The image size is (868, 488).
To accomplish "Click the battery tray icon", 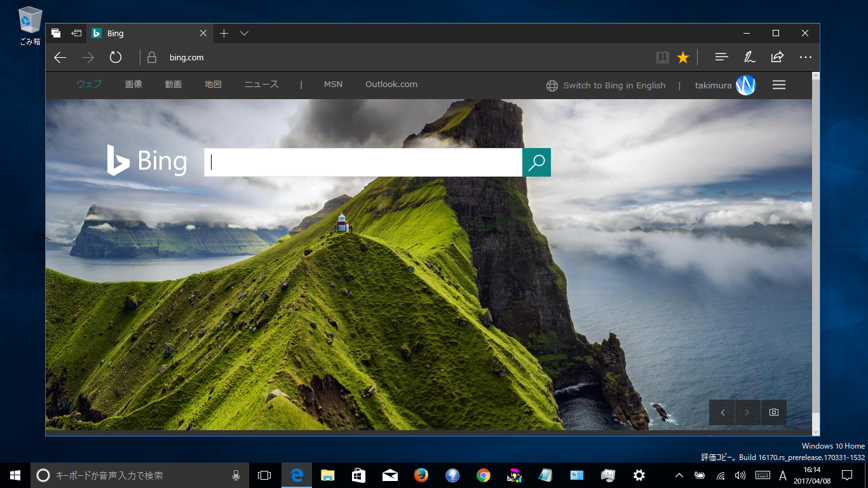I will coord(700,475).
